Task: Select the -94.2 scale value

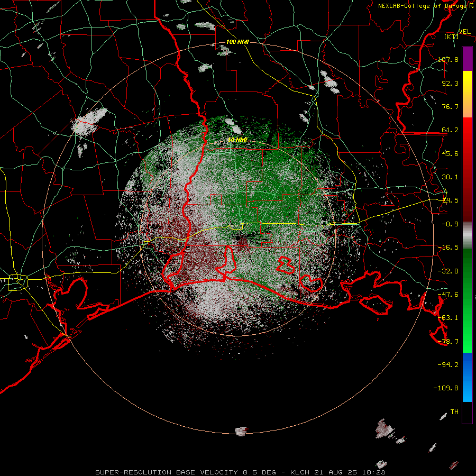Action: [448, 364]
